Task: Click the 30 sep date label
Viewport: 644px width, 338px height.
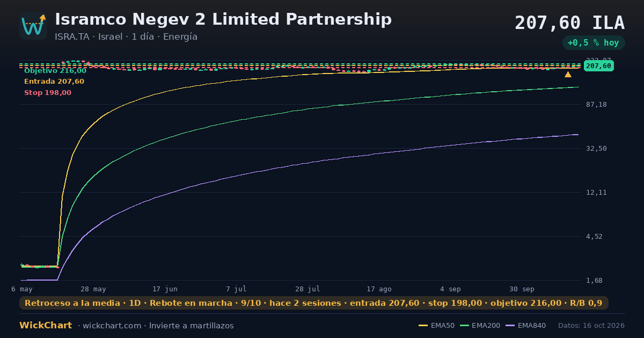Action: [x=522, y=289]
